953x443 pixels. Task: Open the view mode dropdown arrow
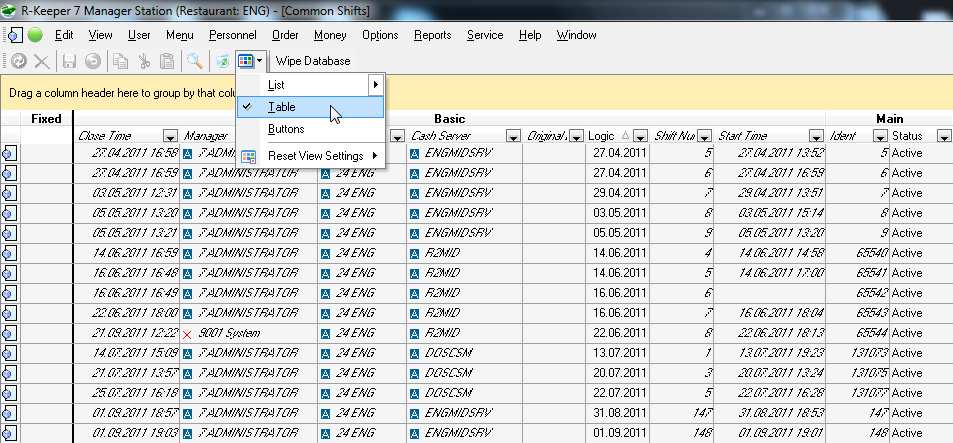click(260, 61)
